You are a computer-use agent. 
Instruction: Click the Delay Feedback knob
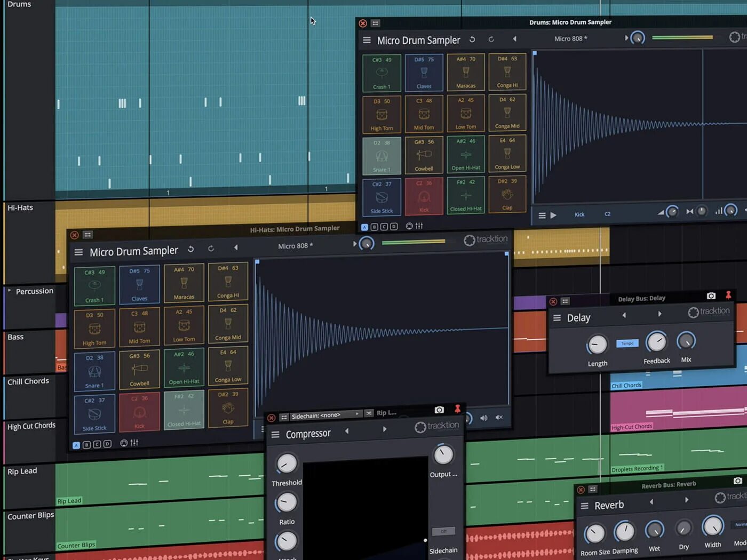(x=656, y=342)
